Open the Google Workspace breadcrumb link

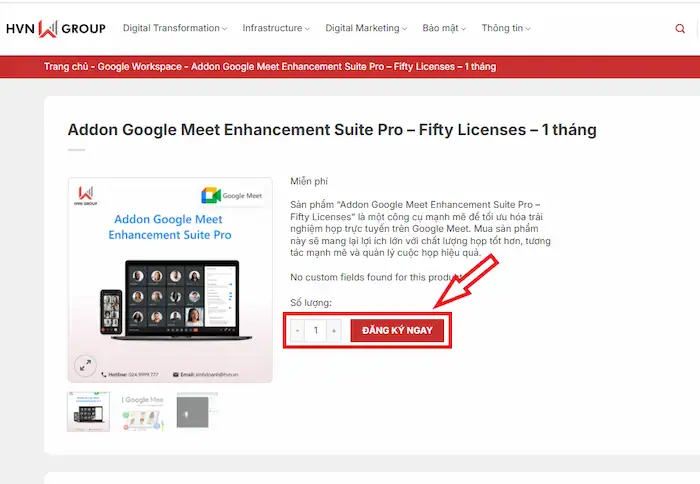(x=140, y=67)
